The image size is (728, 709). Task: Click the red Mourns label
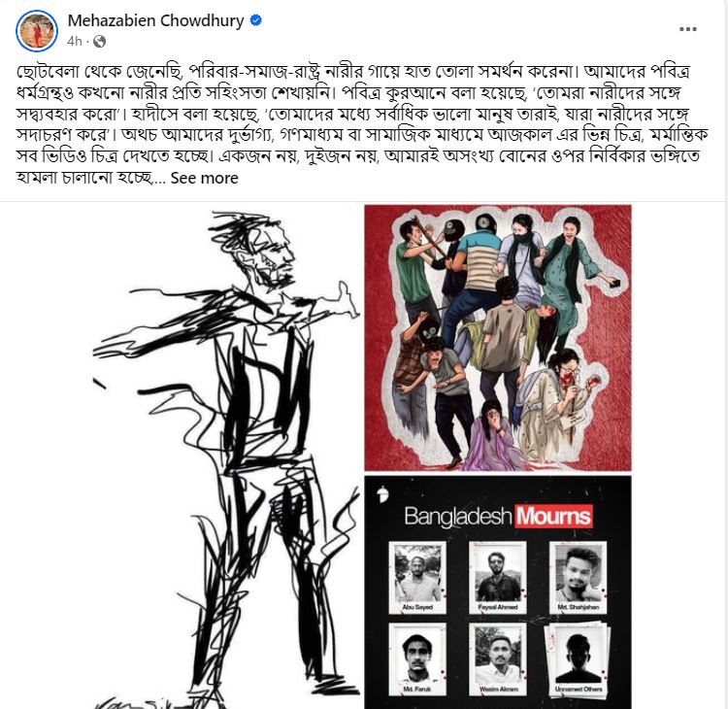[553, 516]
